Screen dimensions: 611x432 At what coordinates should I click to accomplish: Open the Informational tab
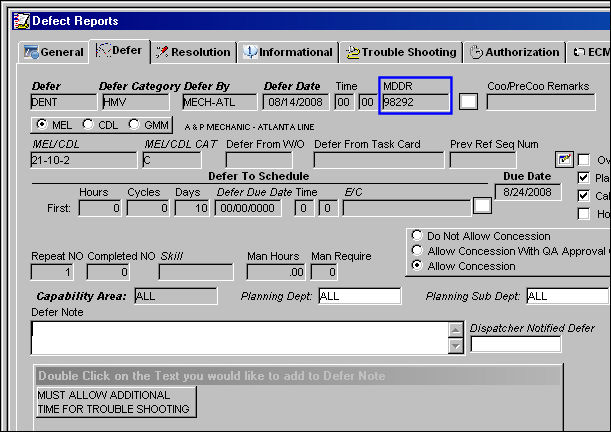point(288,52)
